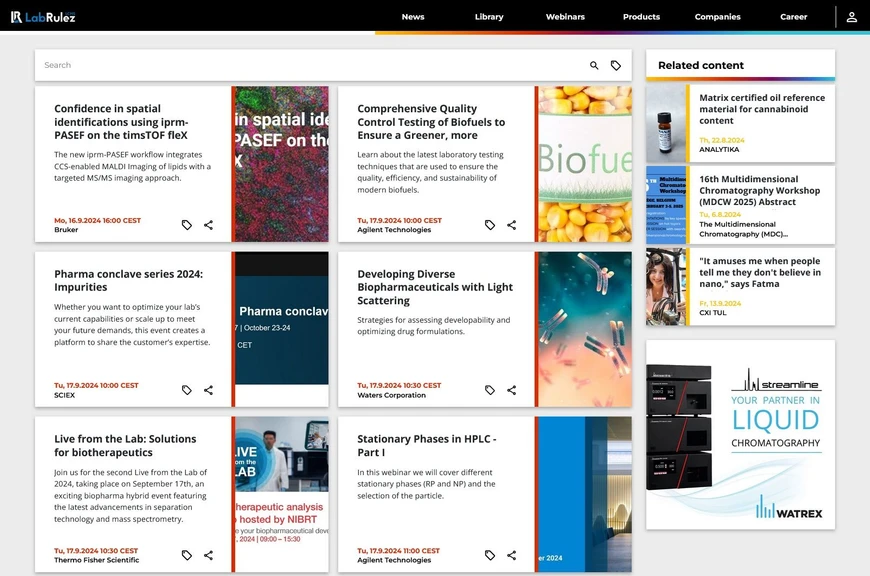Click tag icon on Light Scattering card
The image size is (870, 576).
click(x=490, y=390)
